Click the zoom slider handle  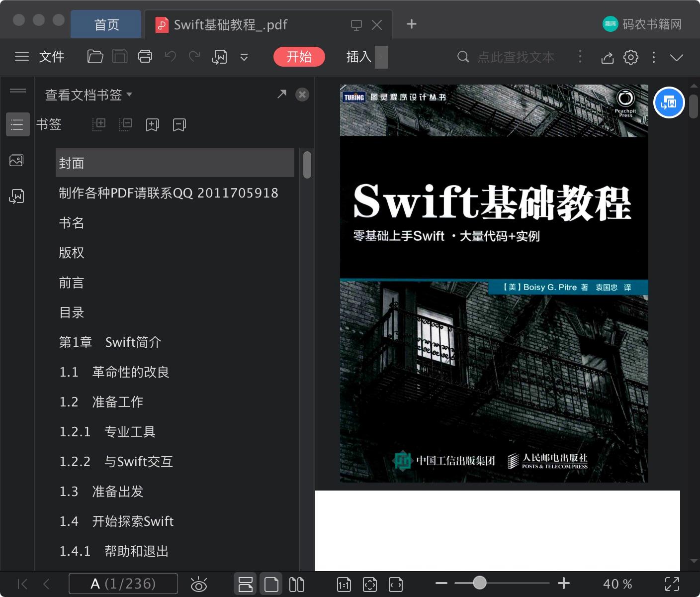point(479,583)
